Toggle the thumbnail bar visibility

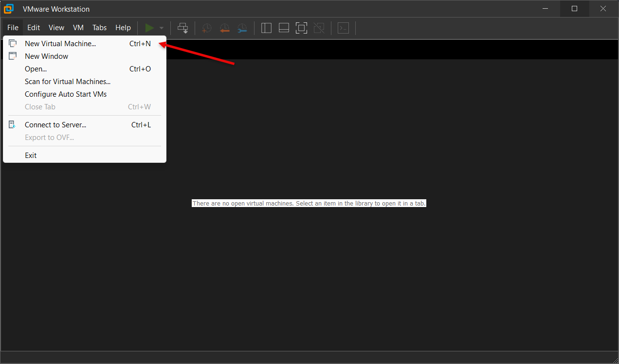[284, 28]
